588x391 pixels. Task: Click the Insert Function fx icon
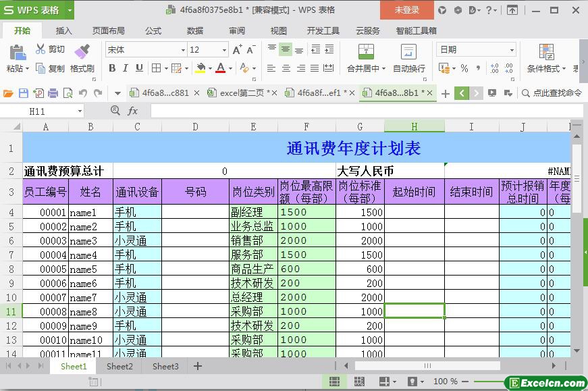[x=133, y=111]
